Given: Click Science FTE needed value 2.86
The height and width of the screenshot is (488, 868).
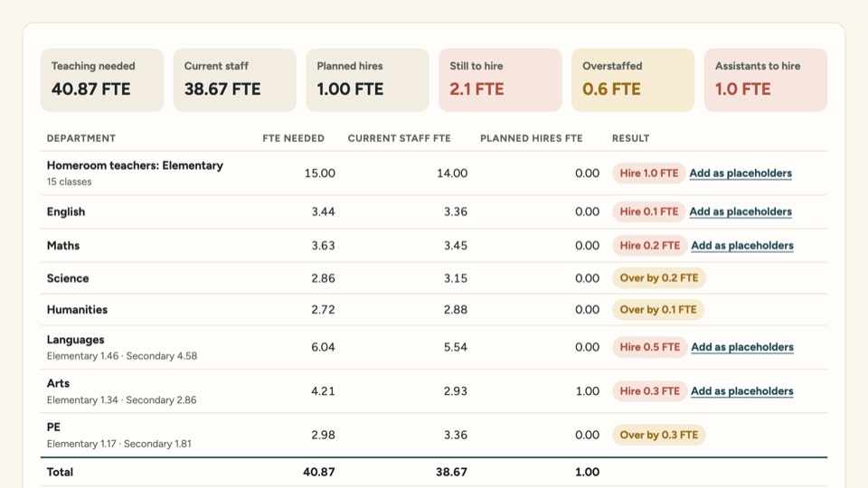Looking at the screenshot, I should (324, 277).
